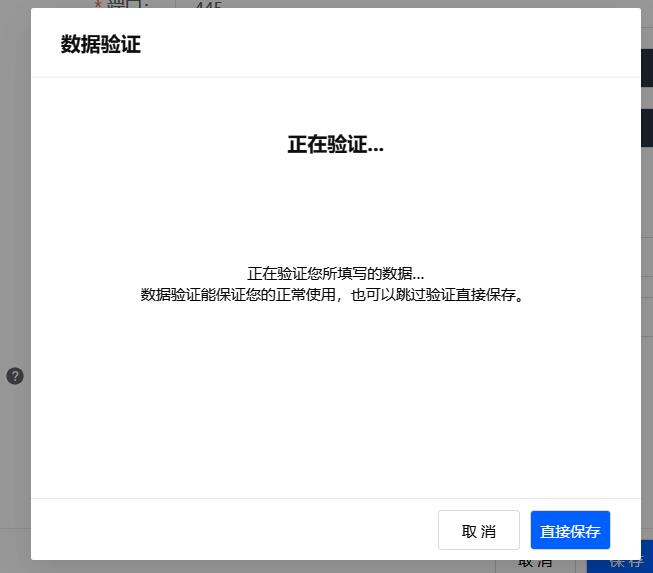The height and width of the screenshot is (573, 653).
Task: Click the line 正在验证您所填写的数据...
Action: 336,274
